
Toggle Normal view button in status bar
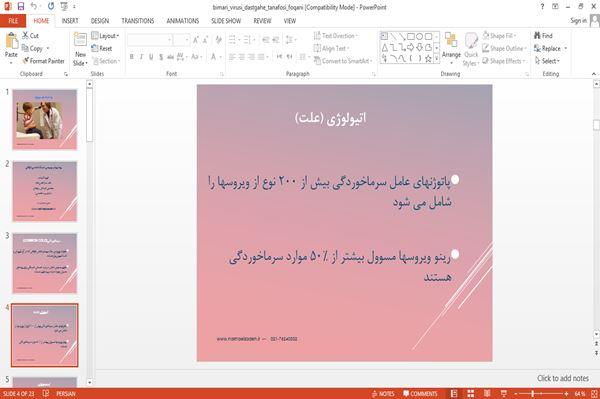coord(454,394)
